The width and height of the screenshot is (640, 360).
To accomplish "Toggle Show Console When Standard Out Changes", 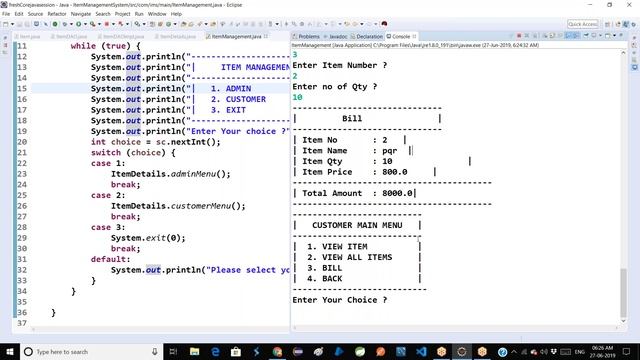I will pos(568,36).
